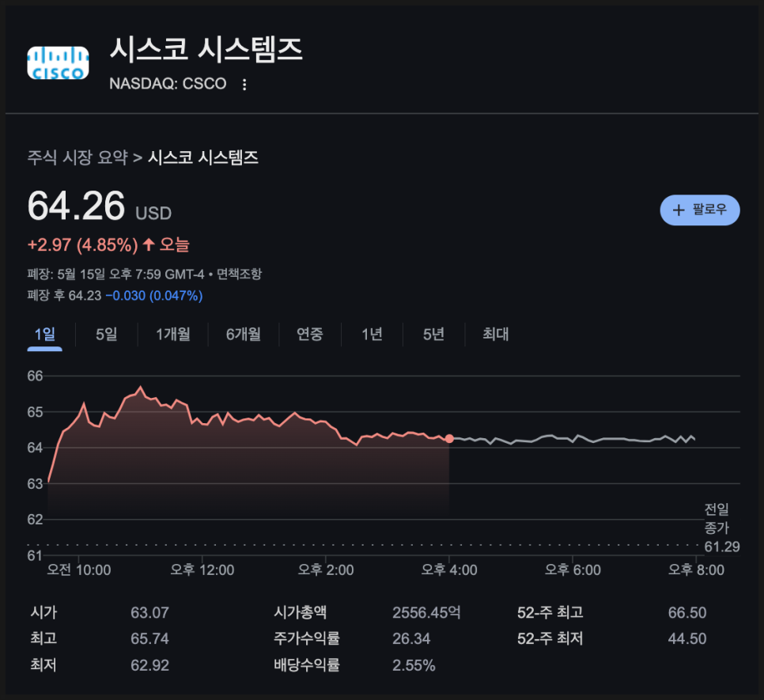Switch to the 5일 chart range
This screenshot has height=700, width=764.
(x=107, y=334)
